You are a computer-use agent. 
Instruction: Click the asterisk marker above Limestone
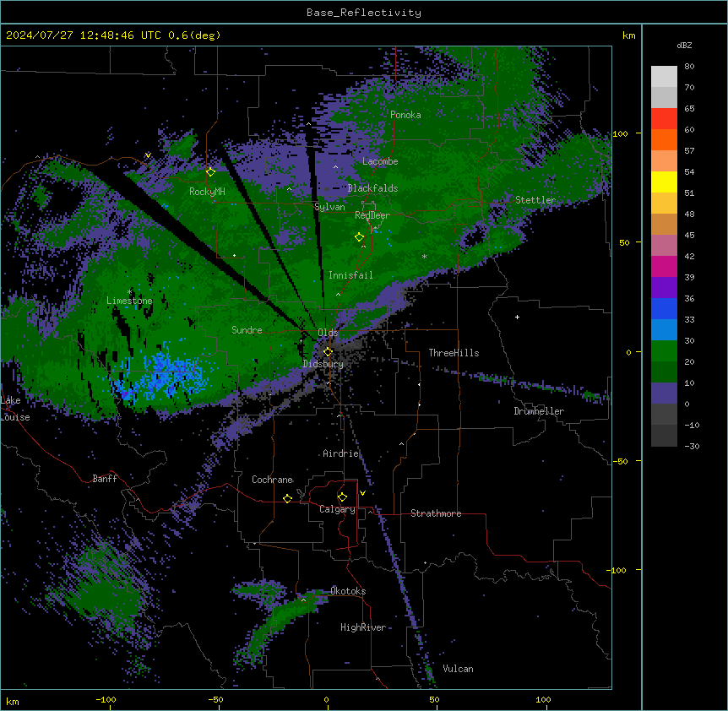129,292
